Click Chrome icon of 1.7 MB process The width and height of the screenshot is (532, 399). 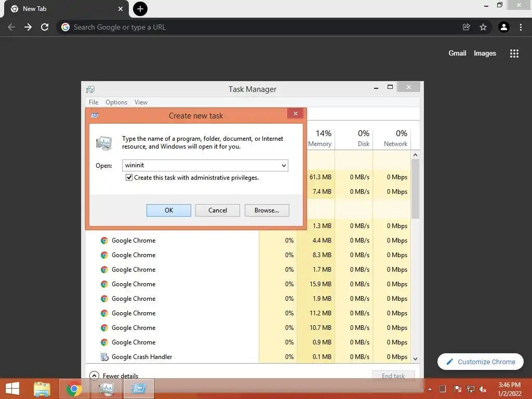click(x=104, y=270)
